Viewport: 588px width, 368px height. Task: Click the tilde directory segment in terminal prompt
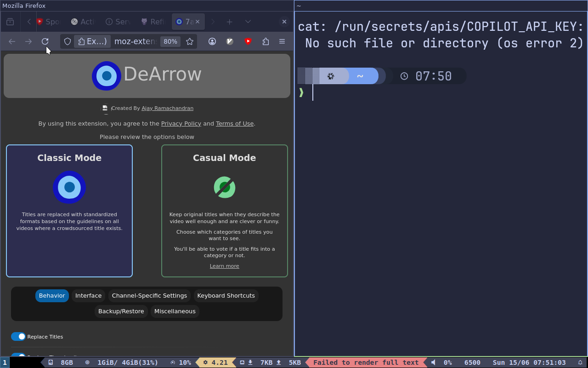(360, 76)
